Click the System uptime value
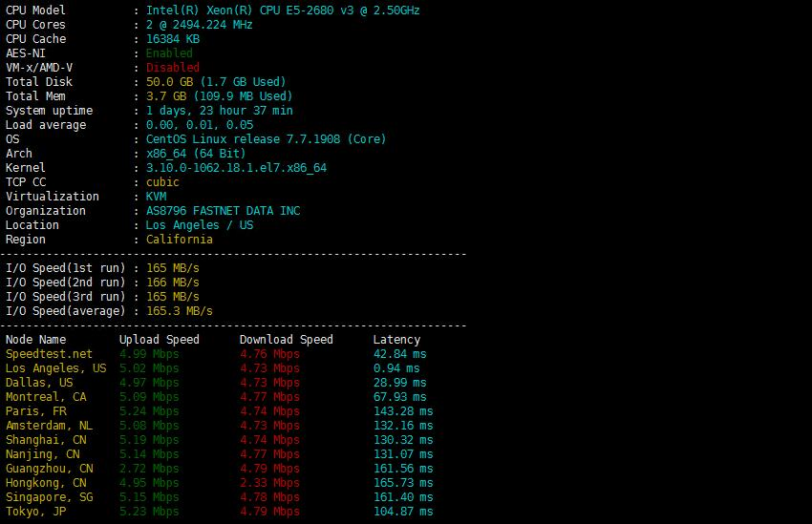 pyautogui.click(x=219, y=111)
